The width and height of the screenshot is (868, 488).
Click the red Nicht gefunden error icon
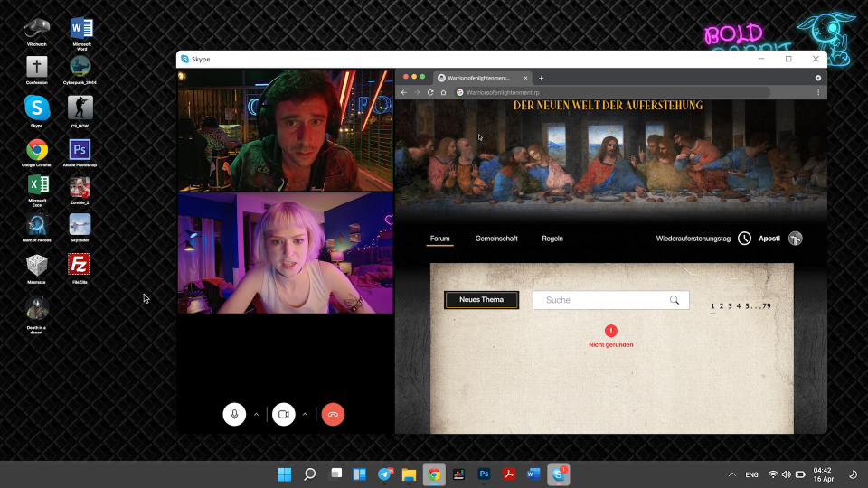pos(611,331)
